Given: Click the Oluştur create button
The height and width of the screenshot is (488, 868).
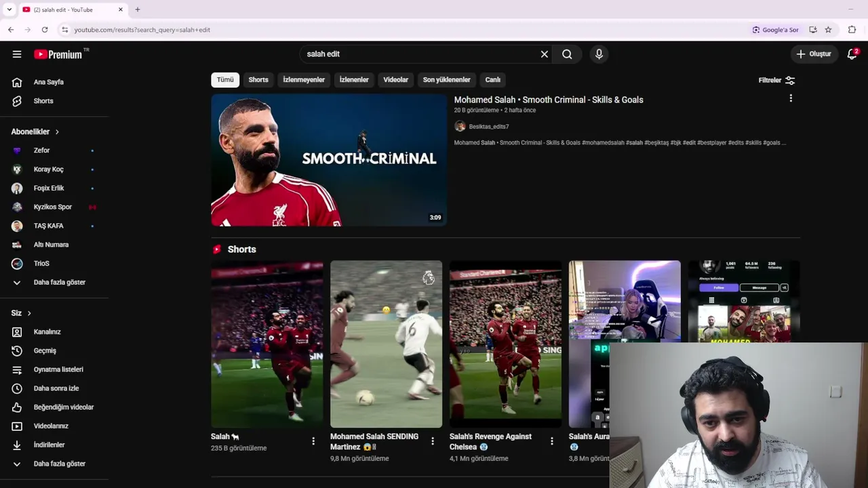Looking at the screenshot, I should point(814,54).
